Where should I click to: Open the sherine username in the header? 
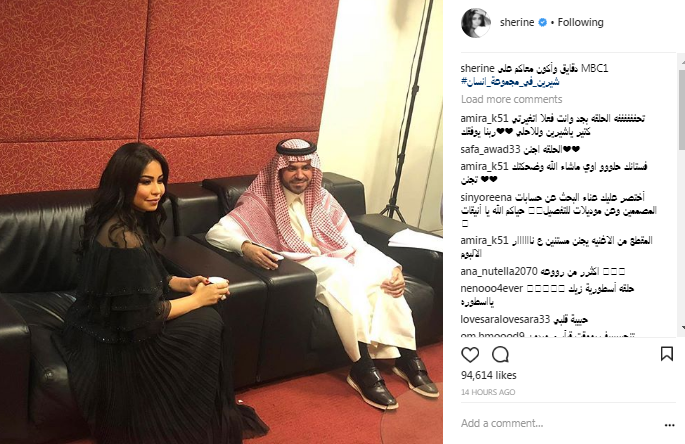click(517, 22)
